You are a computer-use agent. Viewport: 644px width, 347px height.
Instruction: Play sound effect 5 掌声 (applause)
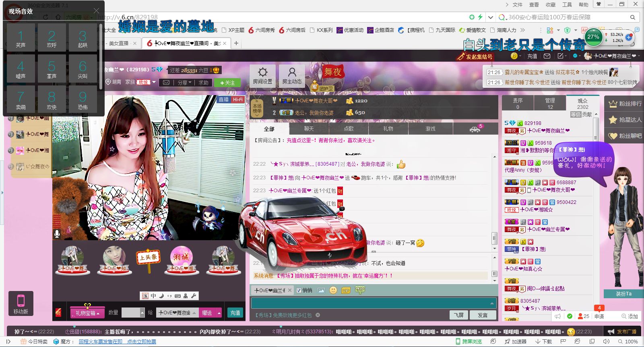pyautogui.click(x=52, y=68)
